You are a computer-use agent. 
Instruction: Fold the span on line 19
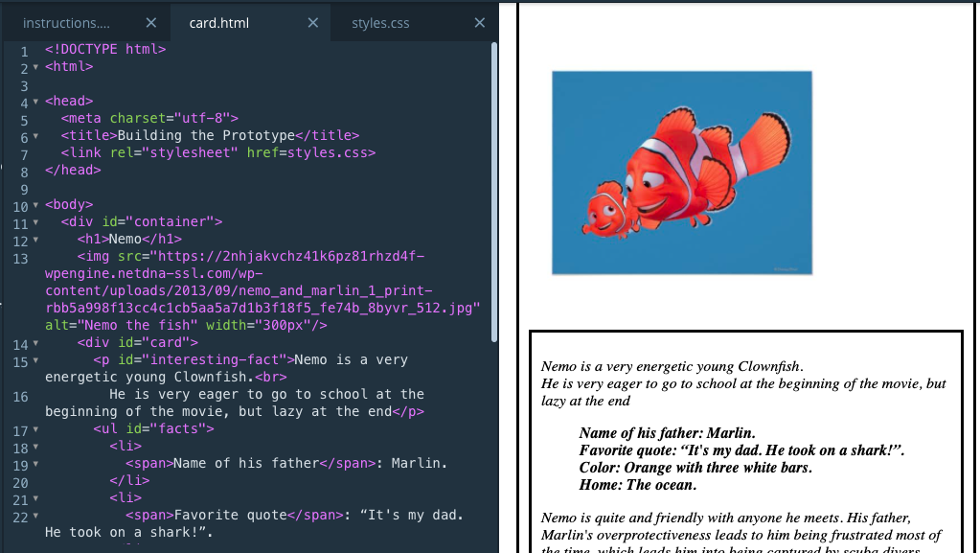[x=35, y=464]
